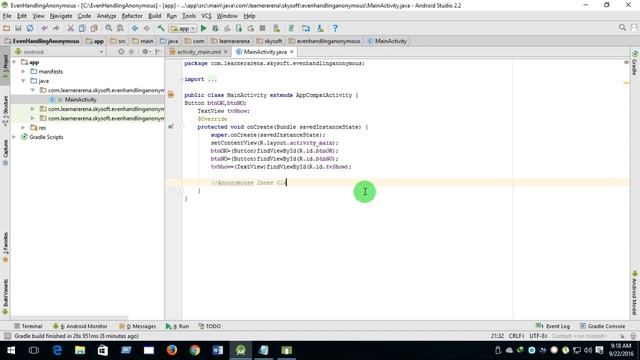Screen dimensions: 640x360
Task: Collapse the app module tree node
Action: [x=14, y=62]
